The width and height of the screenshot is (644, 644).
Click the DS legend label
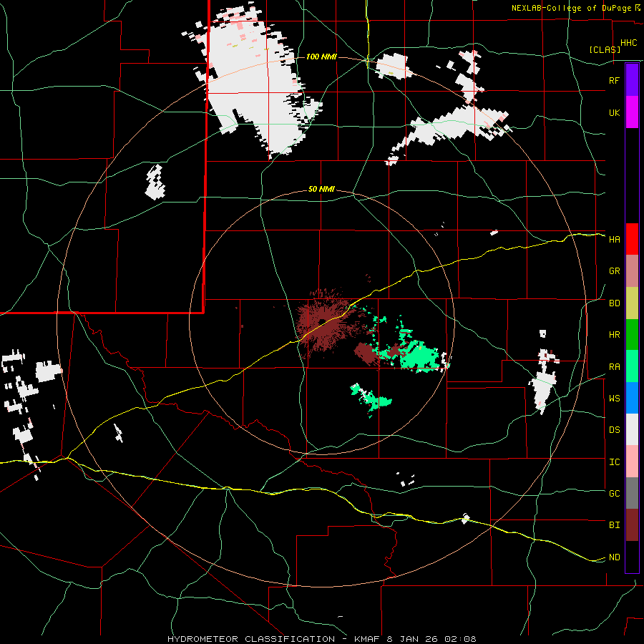[x=614, y=430]
